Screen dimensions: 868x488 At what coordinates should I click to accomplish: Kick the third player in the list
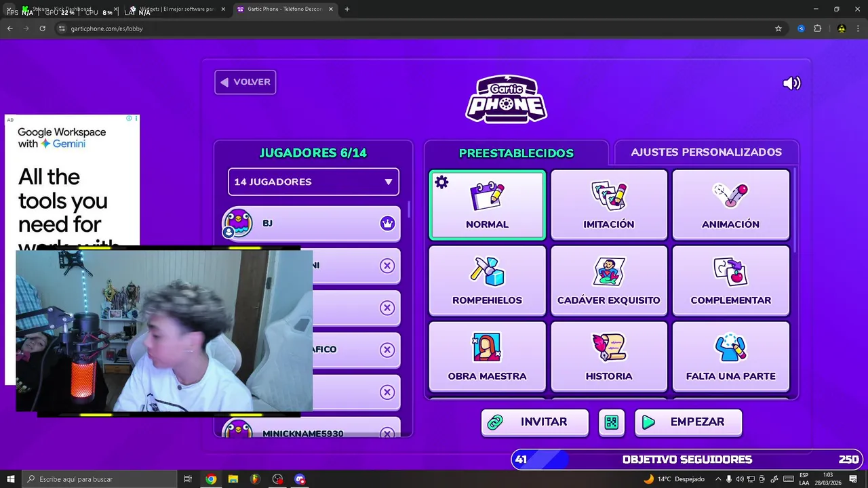[387, 308]
